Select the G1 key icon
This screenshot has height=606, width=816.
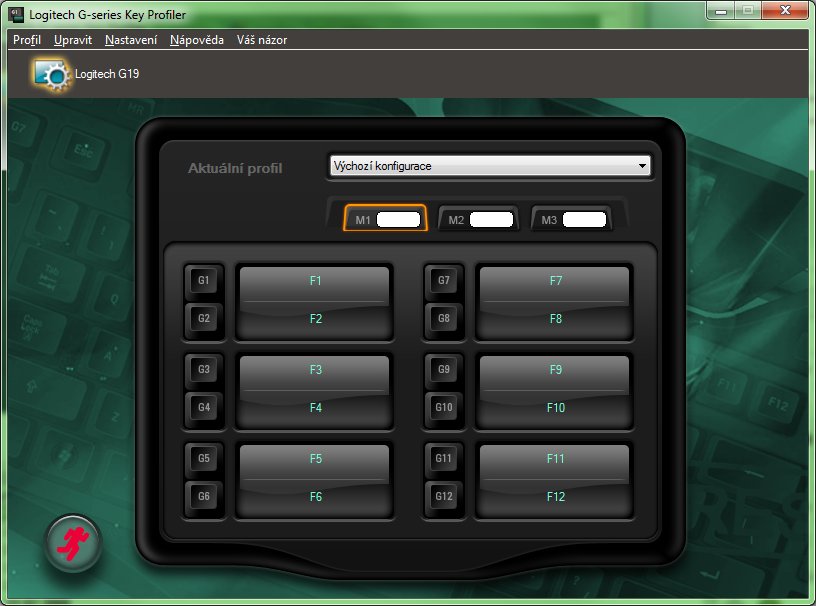tap(204, 281)
